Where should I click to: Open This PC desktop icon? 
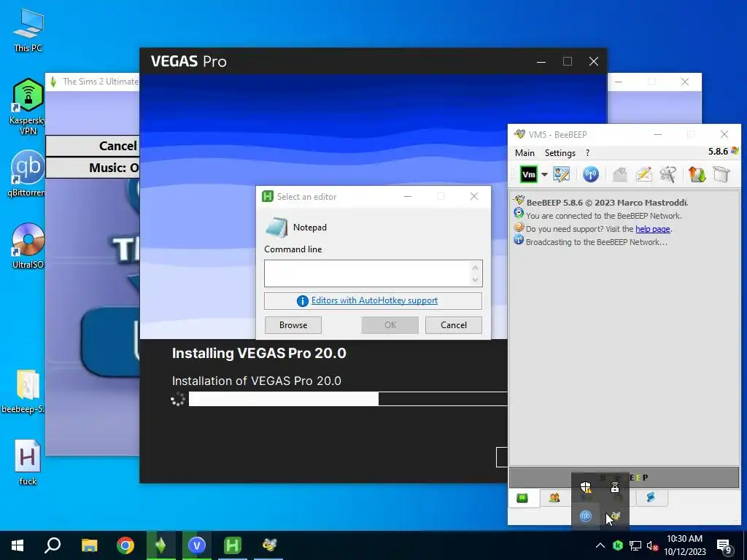pyautogui.click(x=28, y=31)
